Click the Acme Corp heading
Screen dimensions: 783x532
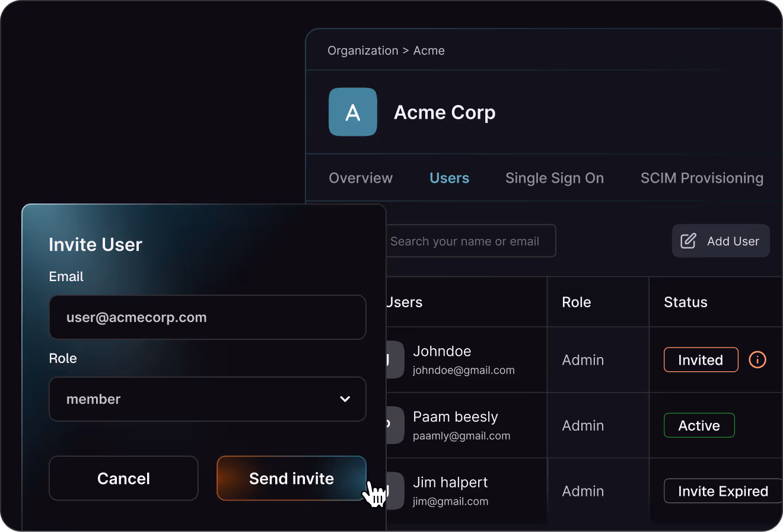[445, 112]
